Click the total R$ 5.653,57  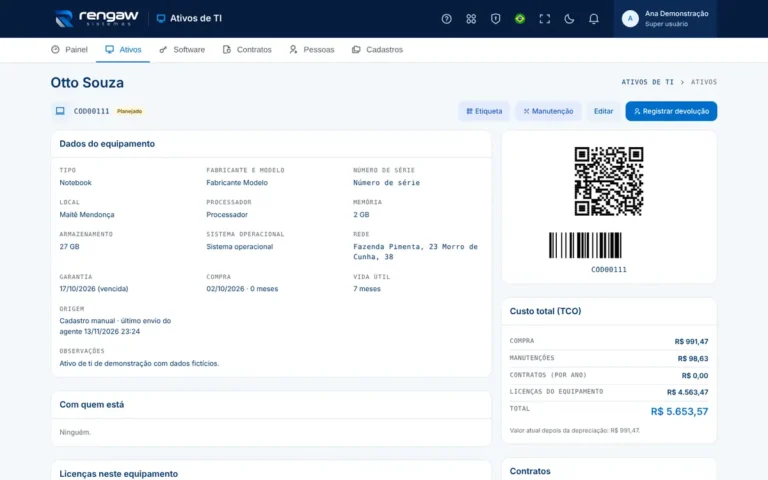tap(679, 411)
